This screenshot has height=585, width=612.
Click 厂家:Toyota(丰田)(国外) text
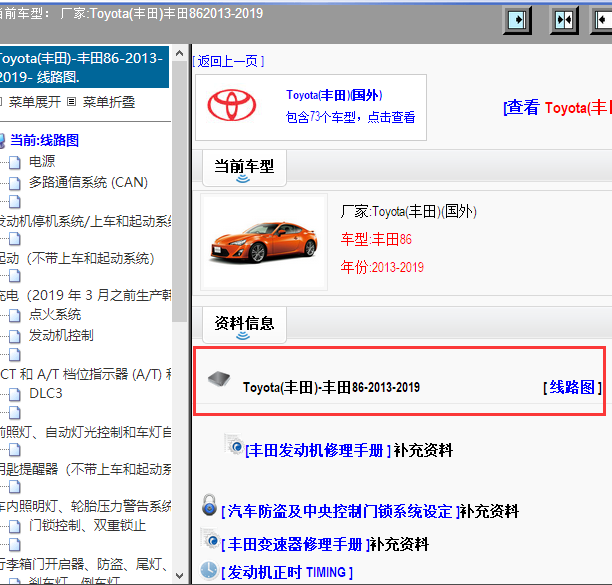(x=408, y=212)
